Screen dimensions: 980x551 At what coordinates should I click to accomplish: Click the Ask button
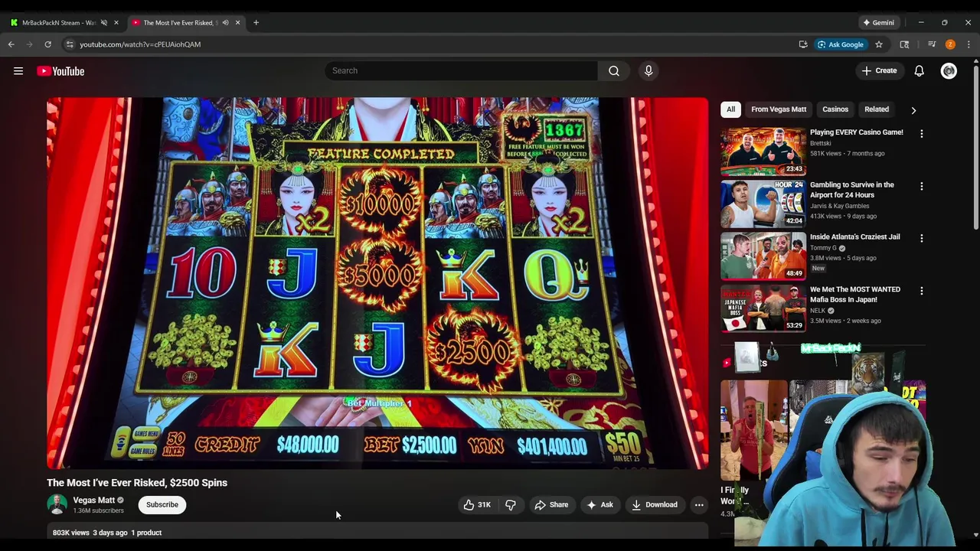[x=599, y=505]
